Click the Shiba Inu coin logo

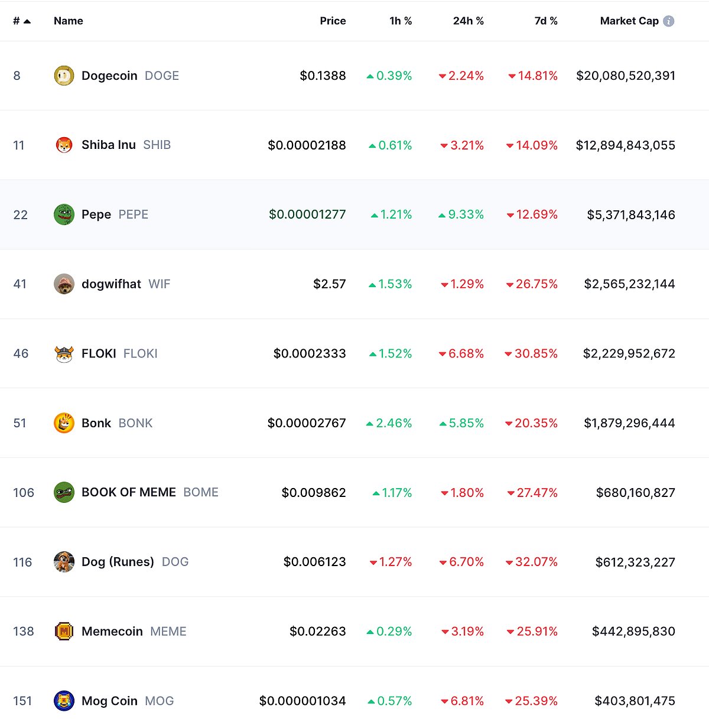point(64,145)
